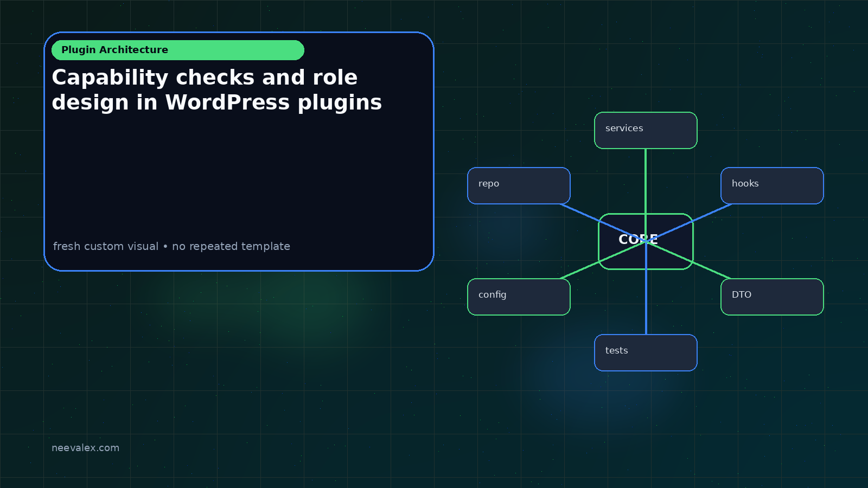Viewport: 868px width, 488px height.
Task: Select the tests node box
Action: (646, 352)
